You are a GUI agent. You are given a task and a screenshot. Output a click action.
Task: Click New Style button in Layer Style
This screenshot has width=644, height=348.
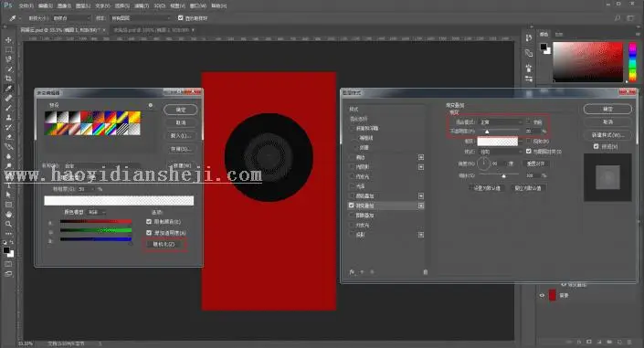coord(607,135)
